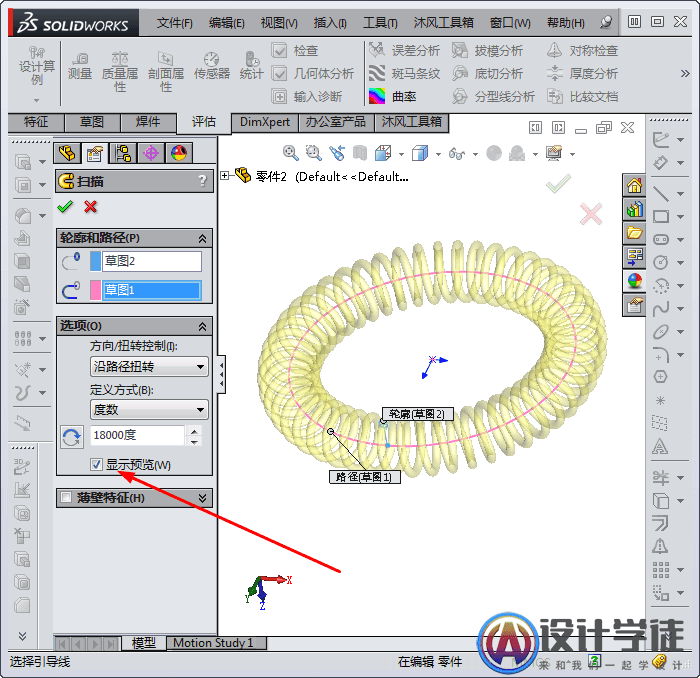
Task: Confirm the sweep with green checkmark
Action: [65, 207]
